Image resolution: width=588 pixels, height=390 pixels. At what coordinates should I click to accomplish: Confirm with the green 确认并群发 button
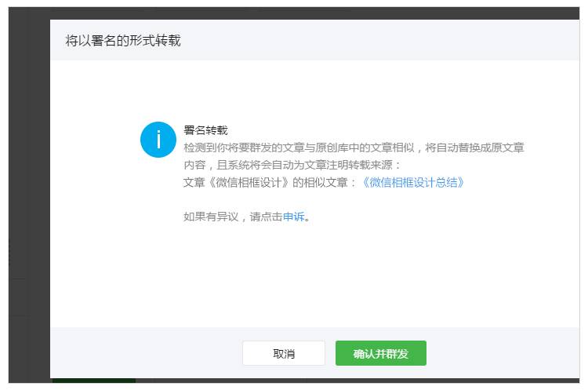tap(380, 353)
